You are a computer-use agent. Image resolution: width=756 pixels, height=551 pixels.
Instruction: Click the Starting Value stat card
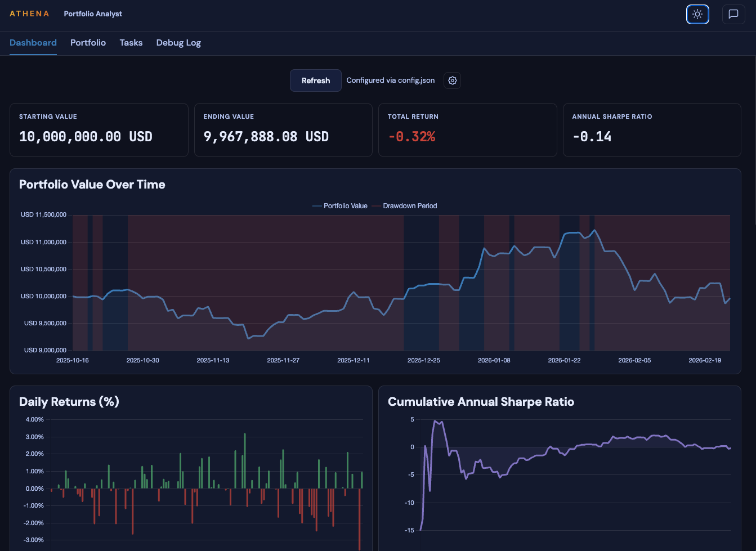coord(99,129)
